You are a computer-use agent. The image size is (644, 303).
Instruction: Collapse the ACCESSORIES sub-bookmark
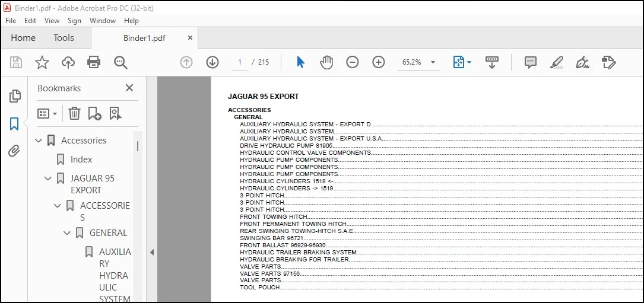pyautogui.click(x=58, y=206)
